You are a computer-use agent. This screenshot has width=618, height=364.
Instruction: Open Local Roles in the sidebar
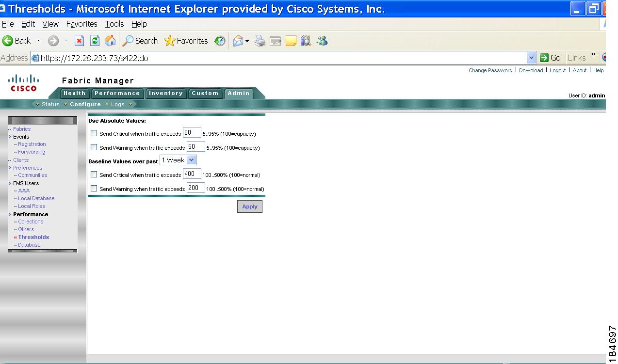(32, 206)
